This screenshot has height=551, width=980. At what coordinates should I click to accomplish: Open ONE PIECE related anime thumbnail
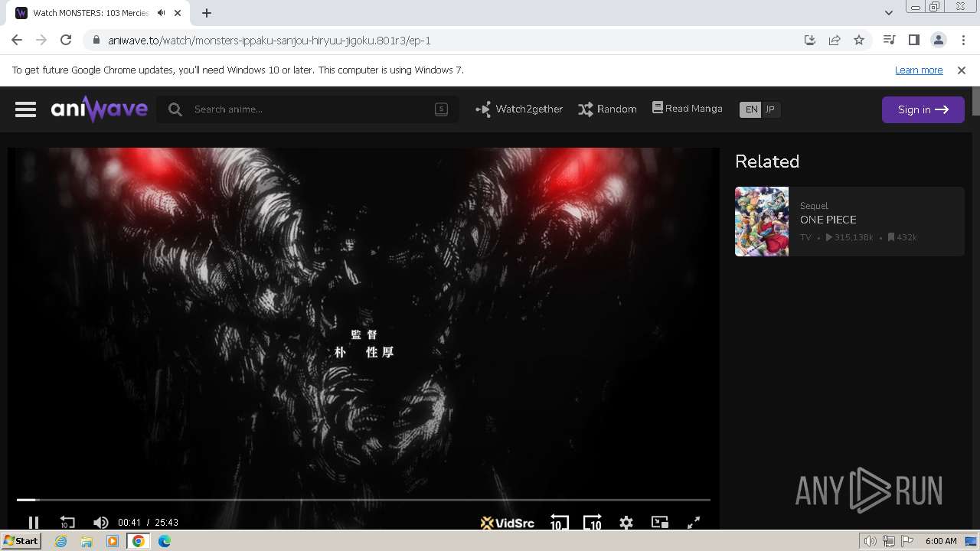tap(762, 221)
